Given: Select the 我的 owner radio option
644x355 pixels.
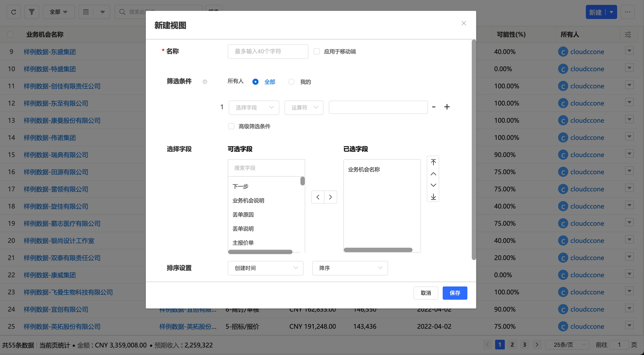Looking at the screenshot, I should 291,82.
